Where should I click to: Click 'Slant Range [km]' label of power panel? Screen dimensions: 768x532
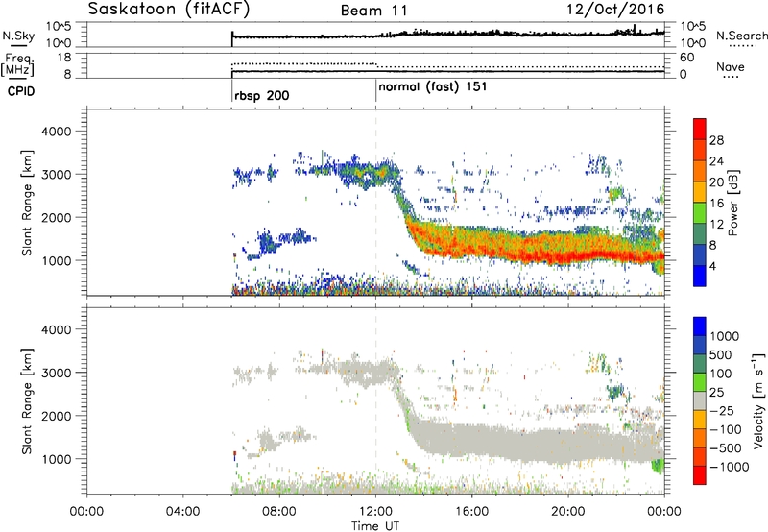click(27, 203)
